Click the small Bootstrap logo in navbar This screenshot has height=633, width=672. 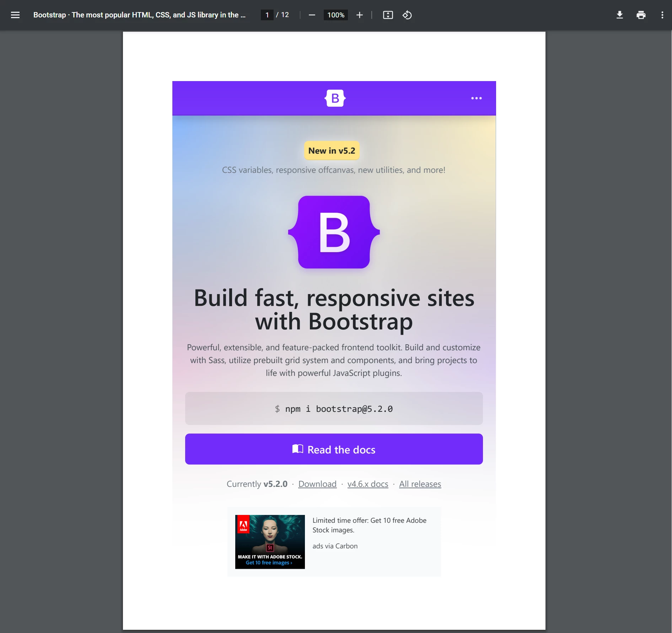point(335,98)
